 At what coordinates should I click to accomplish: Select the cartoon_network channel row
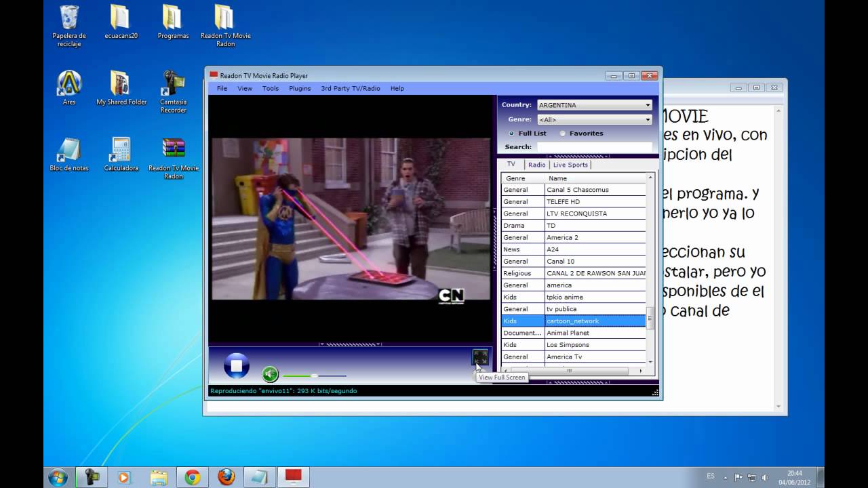[x=574, y=321]
